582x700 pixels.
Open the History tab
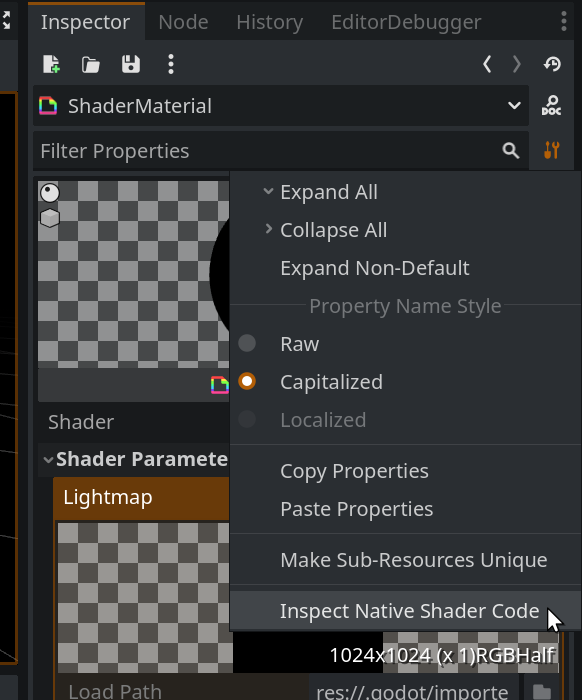click(270, 22)
